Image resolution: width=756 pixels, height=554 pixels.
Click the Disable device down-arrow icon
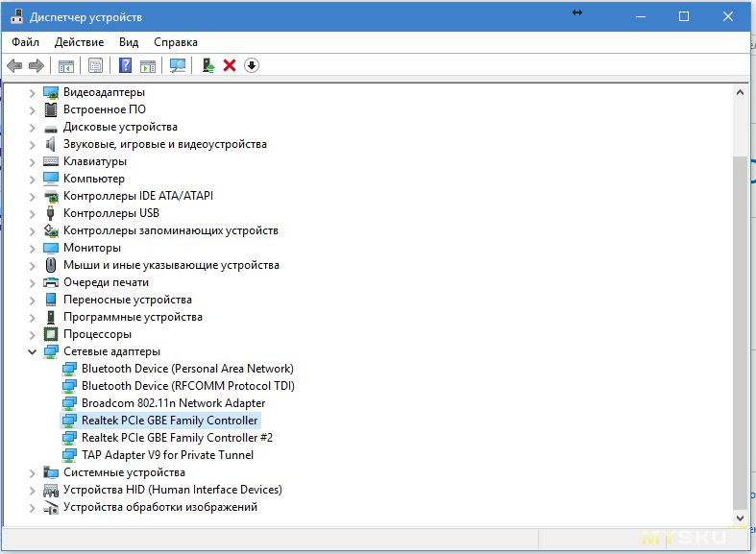pos(252,65)
